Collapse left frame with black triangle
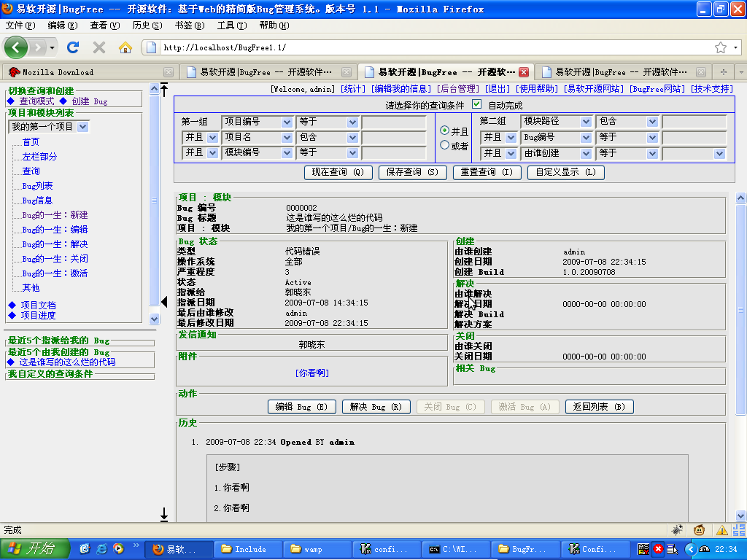The width and height of the screenshot is (747, 560). [164, 301]
